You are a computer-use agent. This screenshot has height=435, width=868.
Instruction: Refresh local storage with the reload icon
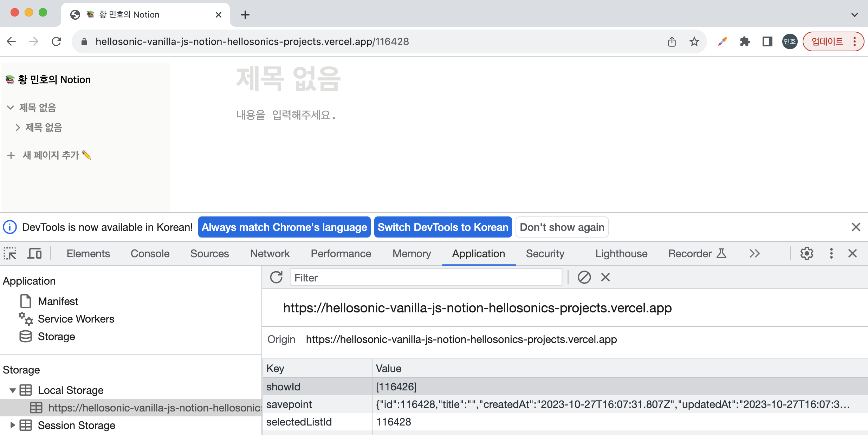point(276,277)
